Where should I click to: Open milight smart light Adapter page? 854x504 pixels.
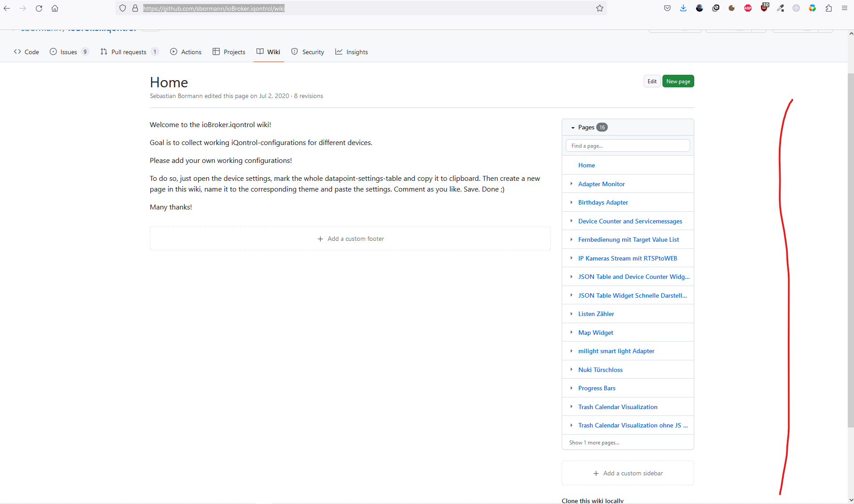tap(616, 351)
